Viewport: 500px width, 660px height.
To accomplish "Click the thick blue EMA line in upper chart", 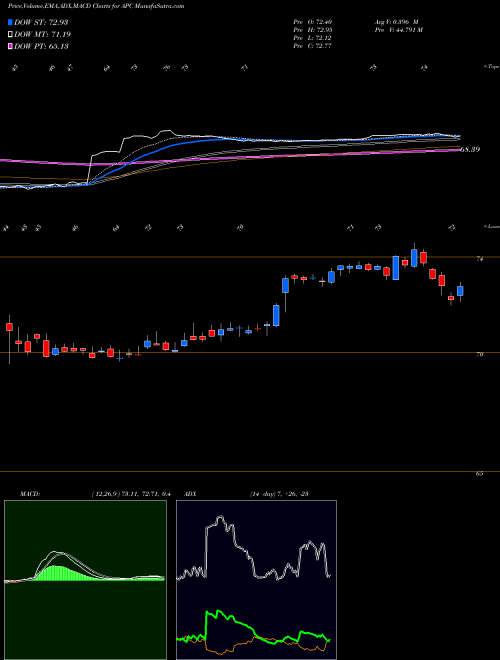I will click(x=168, y=146).
